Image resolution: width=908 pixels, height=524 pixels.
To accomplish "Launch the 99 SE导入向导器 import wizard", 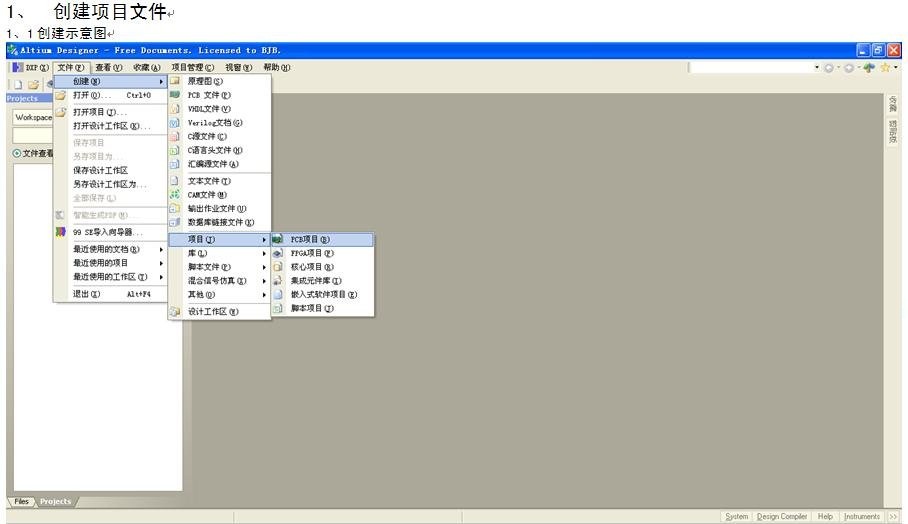I will 111,232.
